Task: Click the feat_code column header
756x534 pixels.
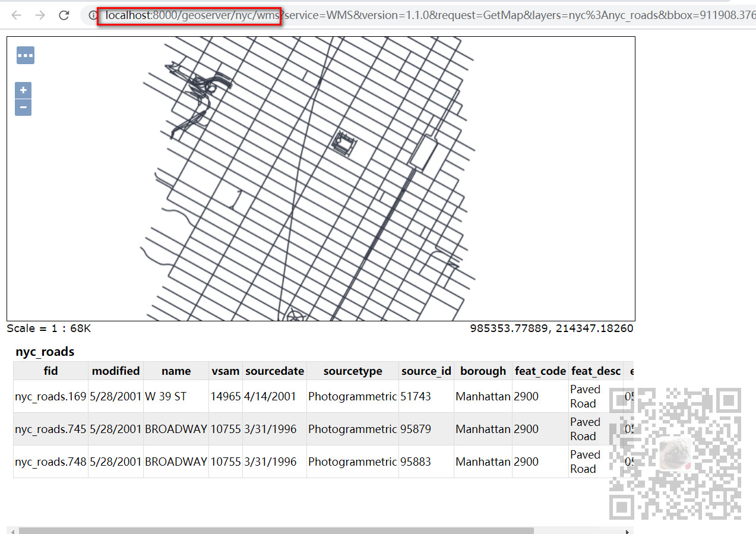Action: tap(540, 371)
